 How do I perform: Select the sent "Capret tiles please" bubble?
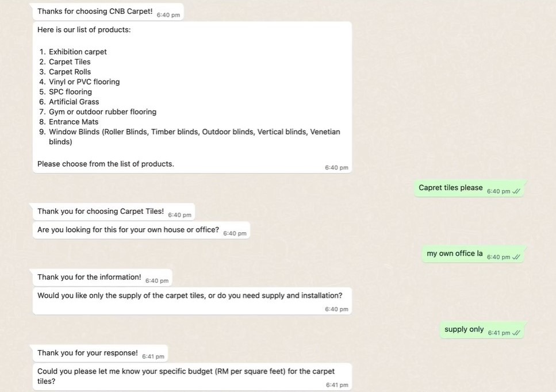click(451, 188)
